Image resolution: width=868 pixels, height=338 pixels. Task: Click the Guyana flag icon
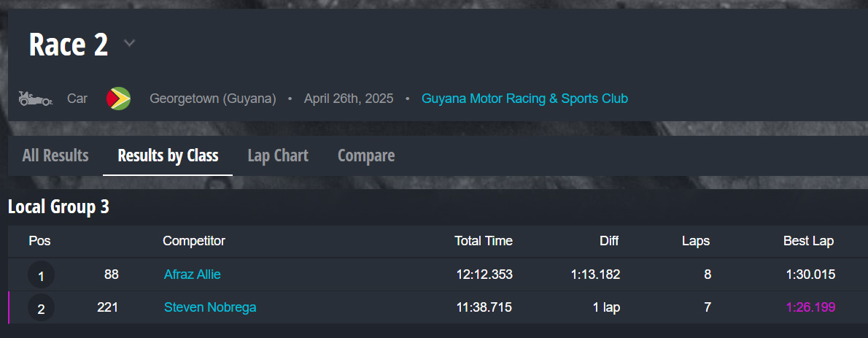(x=118, y=99)
